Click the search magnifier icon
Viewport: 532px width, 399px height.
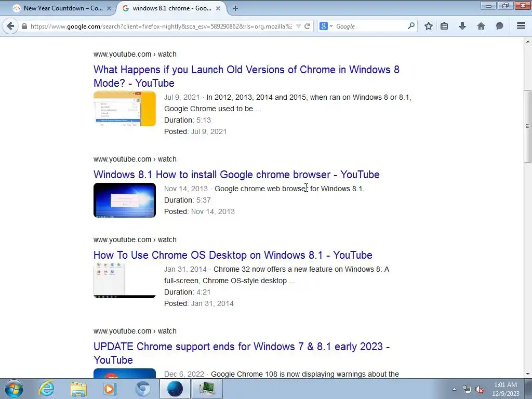pyautogui.click(x=411, y=26)
